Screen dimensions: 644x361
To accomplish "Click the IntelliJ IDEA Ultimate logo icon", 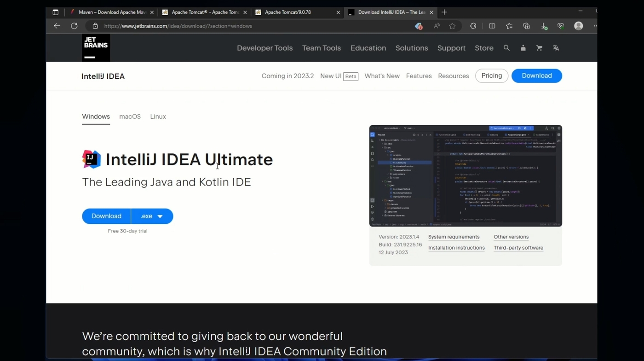I will click(x=91, y=159).
